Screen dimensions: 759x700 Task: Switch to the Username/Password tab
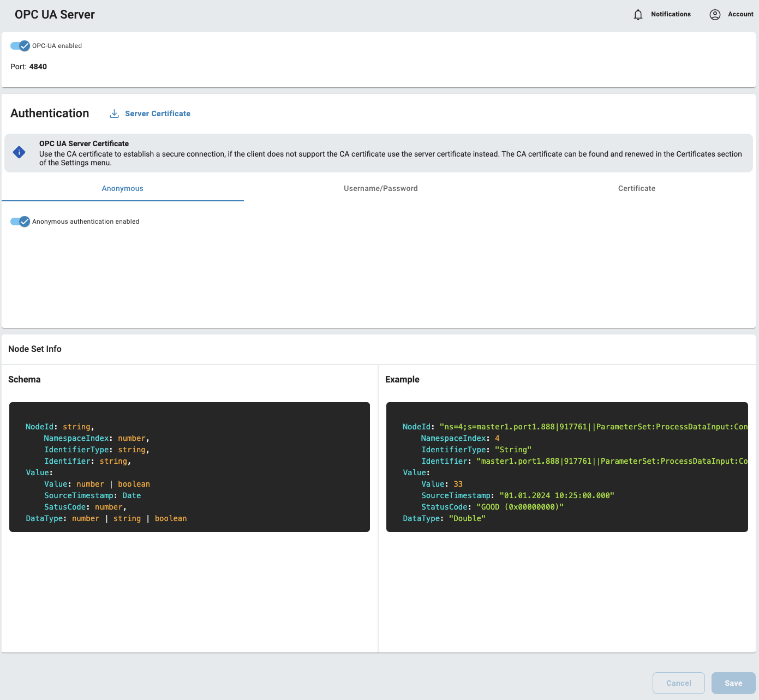[380, 188]
